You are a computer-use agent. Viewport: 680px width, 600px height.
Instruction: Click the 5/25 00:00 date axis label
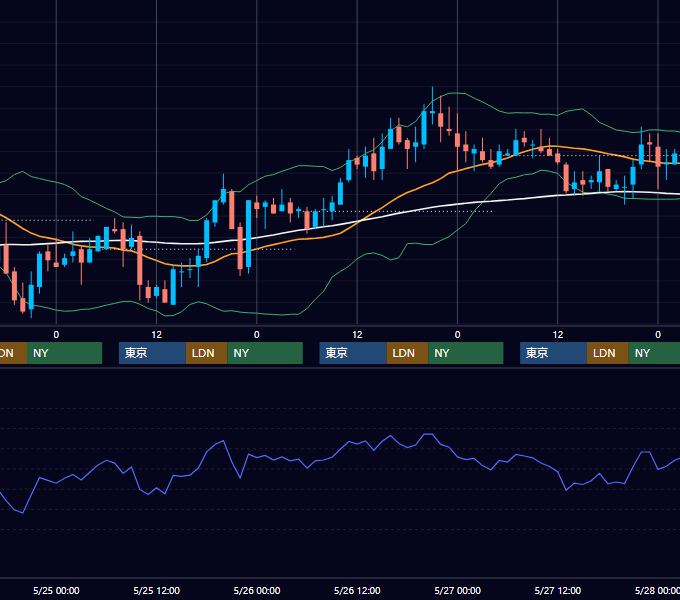[56, 590]
